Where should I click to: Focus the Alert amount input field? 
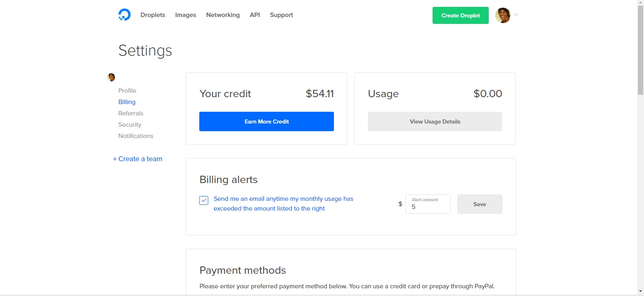tap(429, 207)
